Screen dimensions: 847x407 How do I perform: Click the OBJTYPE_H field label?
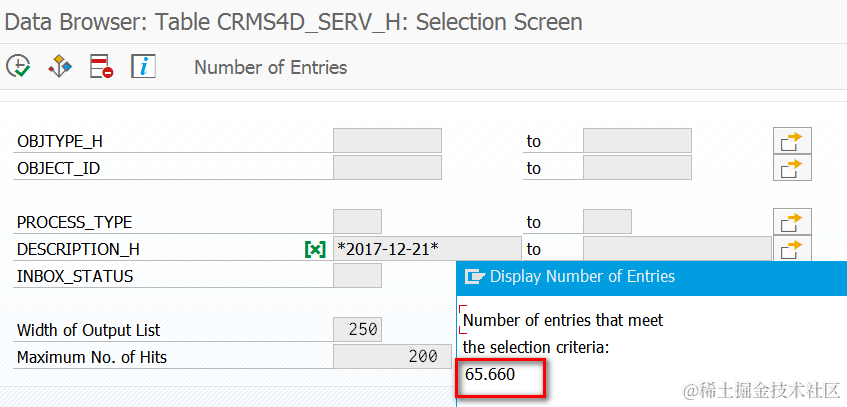pyautogui.click(x=60, y=142)
